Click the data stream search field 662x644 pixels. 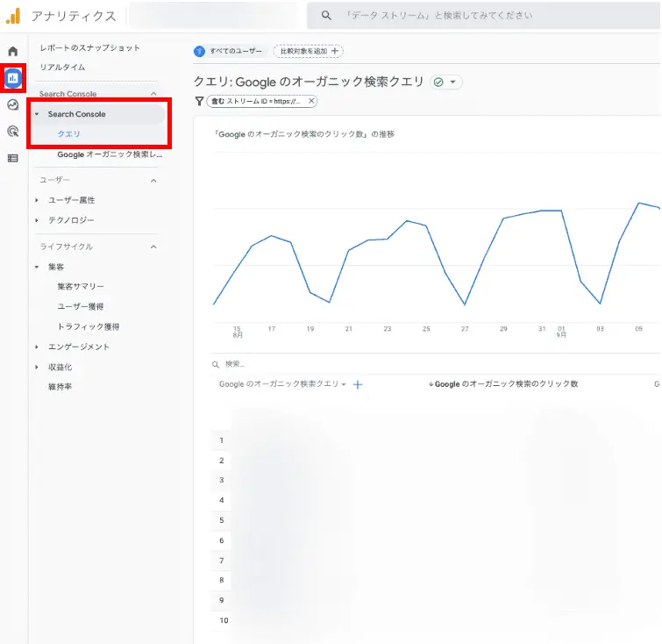click(x=483, y=16)
